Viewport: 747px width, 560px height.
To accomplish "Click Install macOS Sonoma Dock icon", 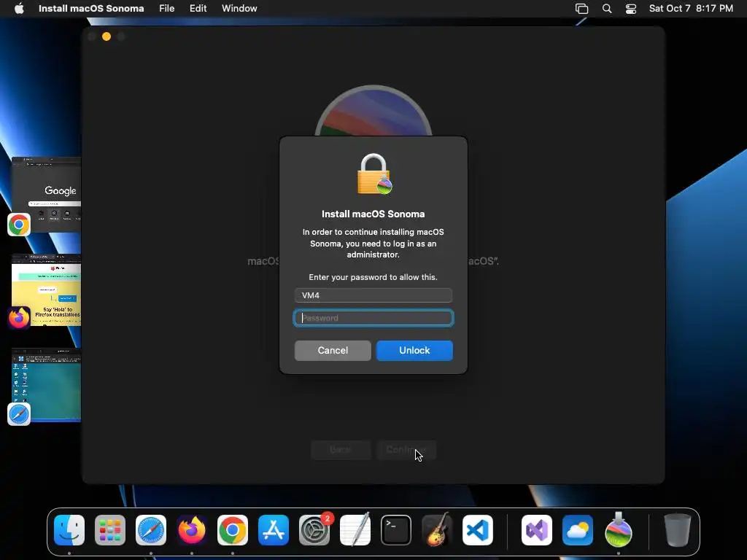I will (x=619, y=529).
